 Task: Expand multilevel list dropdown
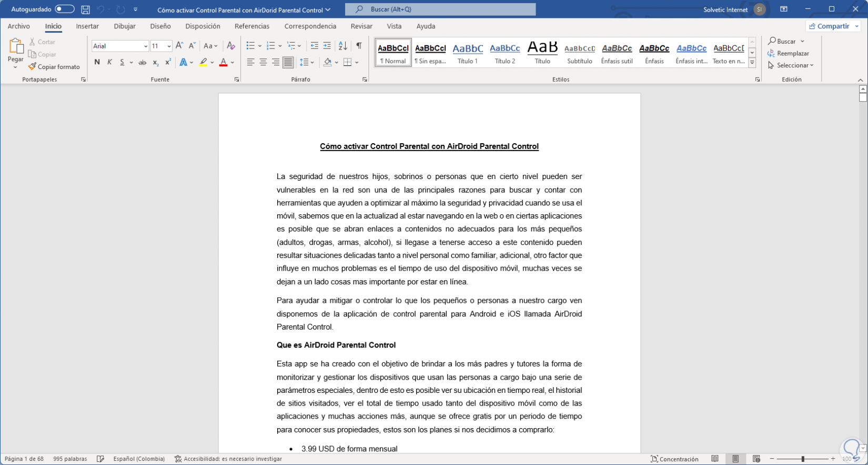pos(300,46)
